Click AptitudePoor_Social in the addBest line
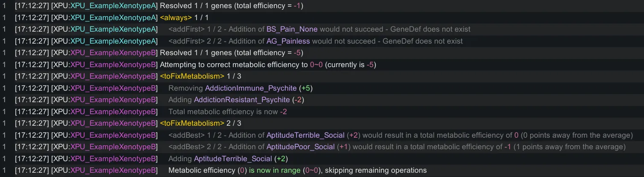This screenshot has height=177, width=644. 300,147
